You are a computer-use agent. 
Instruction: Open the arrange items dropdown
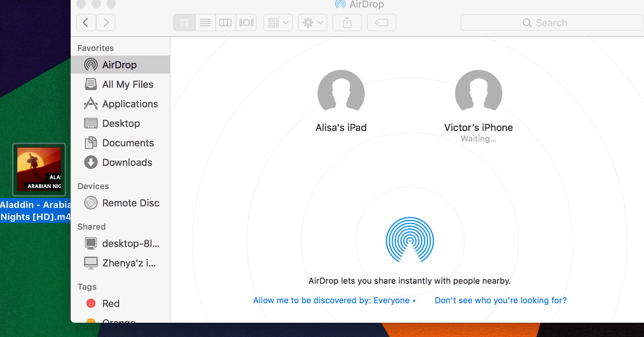pyautogui.click(x=278, y=23)
